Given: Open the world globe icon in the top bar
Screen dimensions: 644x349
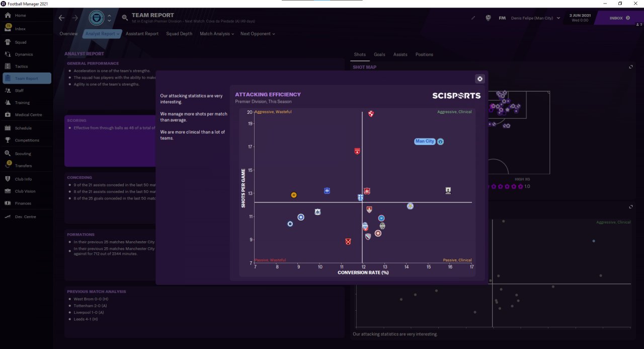Looking at the screenshot, I should (488, 18).
